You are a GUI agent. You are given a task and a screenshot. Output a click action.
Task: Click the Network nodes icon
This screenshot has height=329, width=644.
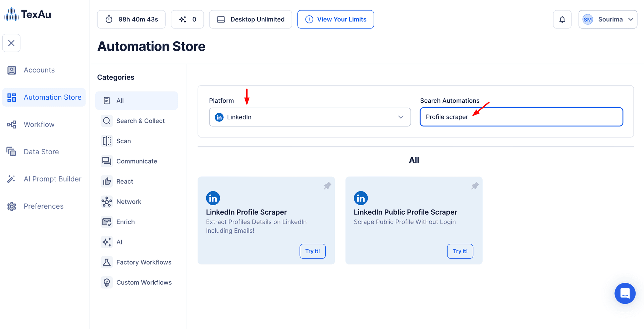tap(107, 202)
